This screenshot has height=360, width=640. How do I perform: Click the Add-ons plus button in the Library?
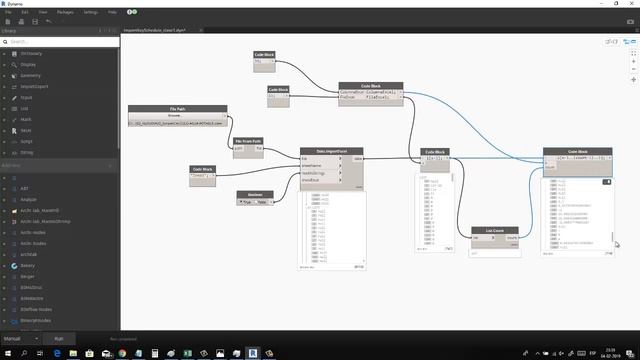[110, 165]
